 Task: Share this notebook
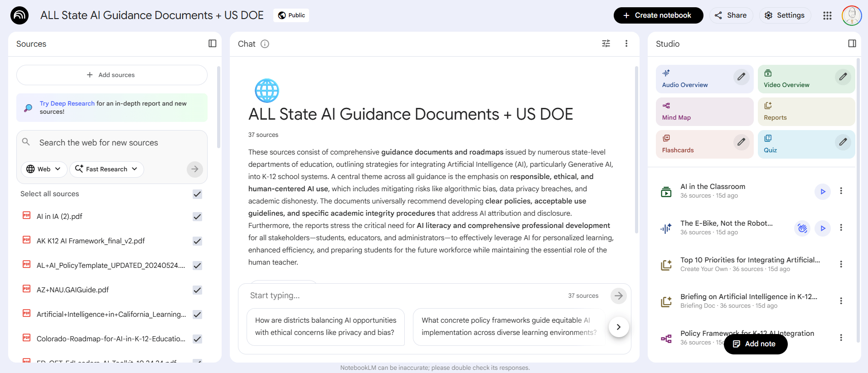click(731, 15)
